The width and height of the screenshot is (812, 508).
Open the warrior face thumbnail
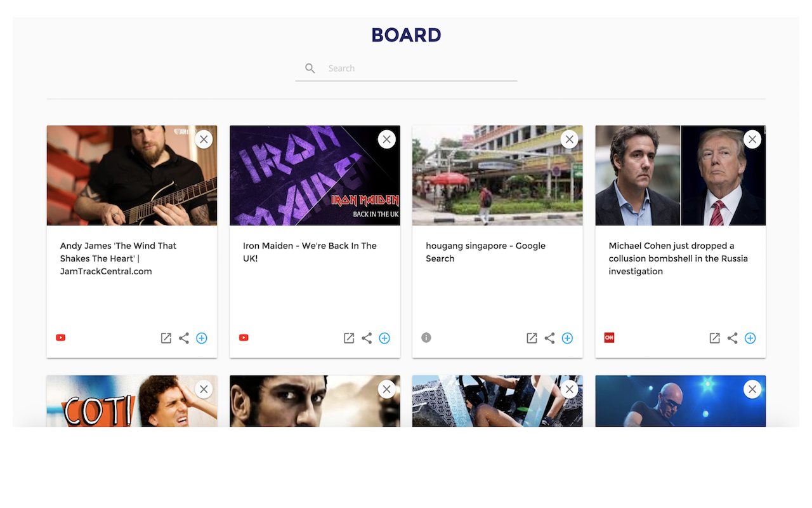(x=315, y=401)
